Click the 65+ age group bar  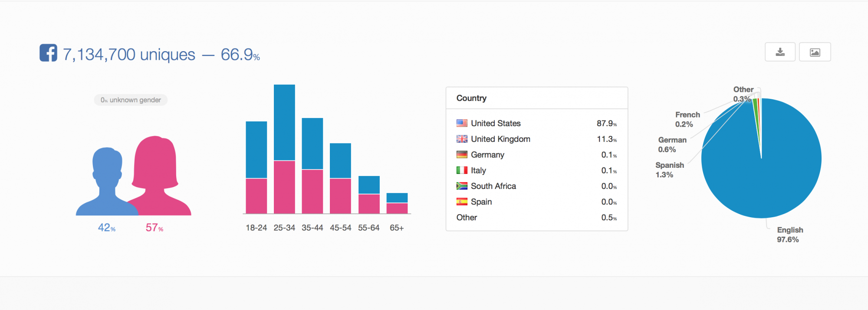(397, 203)
